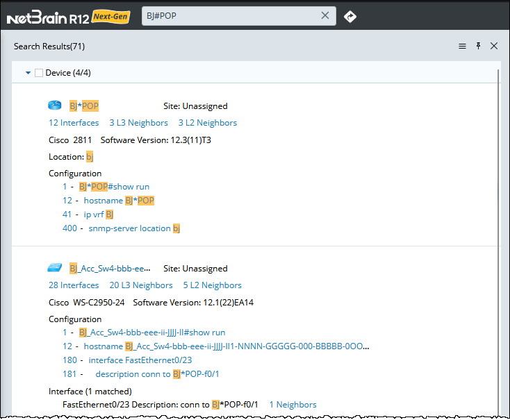Open 12 Interfaces of BJ*POP
Viewport: 510px width, 420px height.
(x=74, y=123)
